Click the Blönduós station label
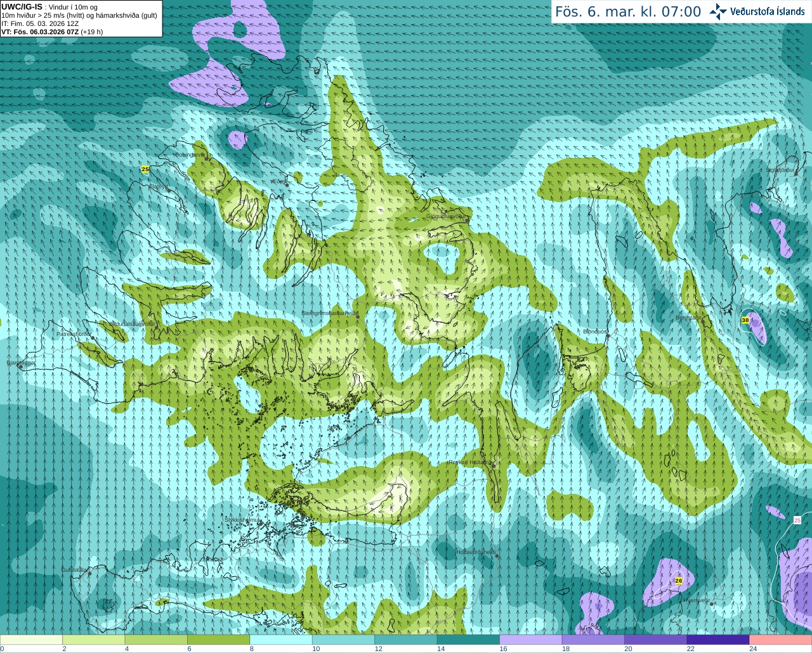Screen dimensions: 812x653 point(596,332)
